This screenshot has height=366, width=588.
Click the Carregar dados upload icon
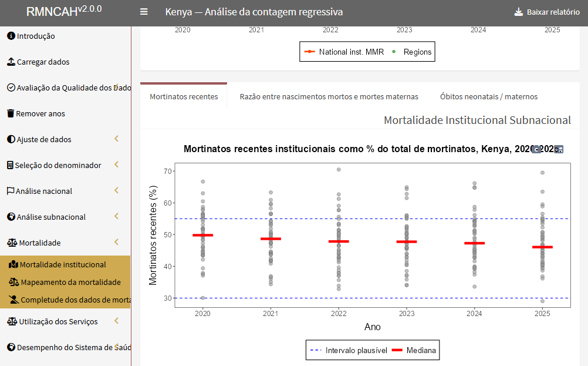click(x=11, y=62)
